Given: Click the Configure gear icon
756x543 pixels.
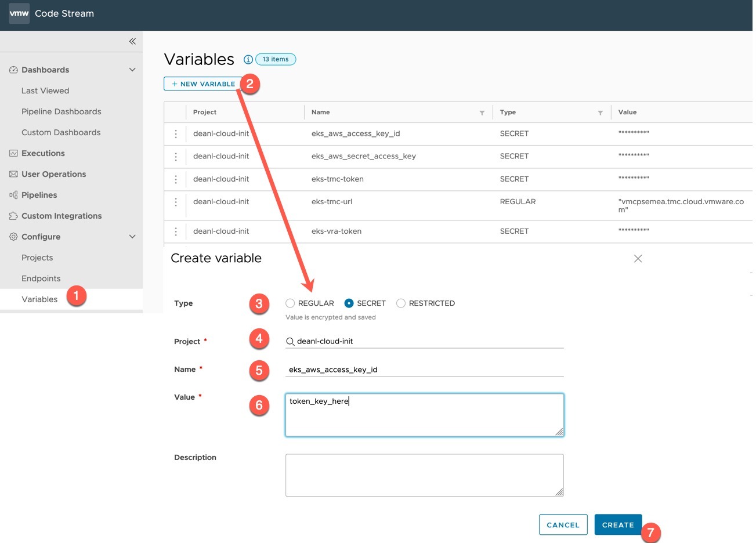Looking at the screenshot, I should (x=13, y=237).
